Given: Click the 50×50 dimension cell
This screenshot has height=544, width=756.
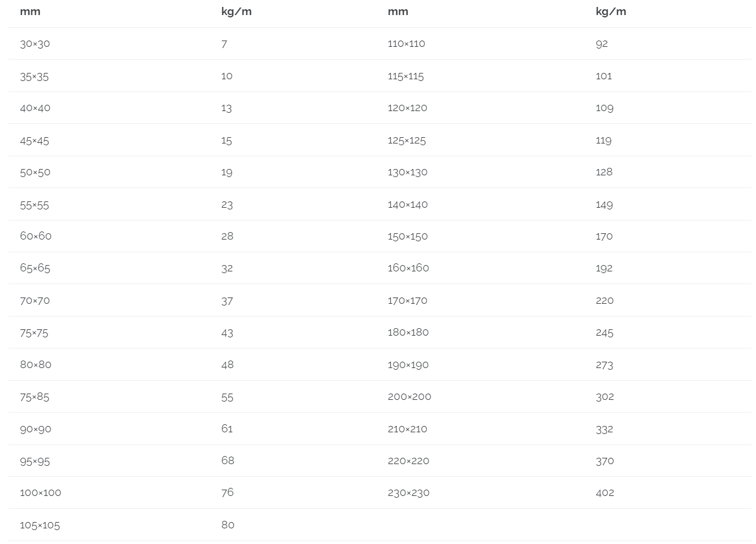Looking at the screenshot, I should point(35,172).
